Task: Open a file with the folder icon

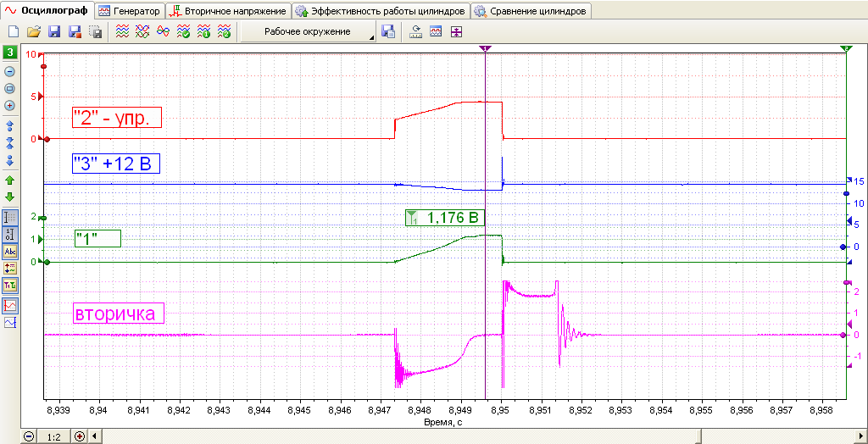Action: [34, 32]
